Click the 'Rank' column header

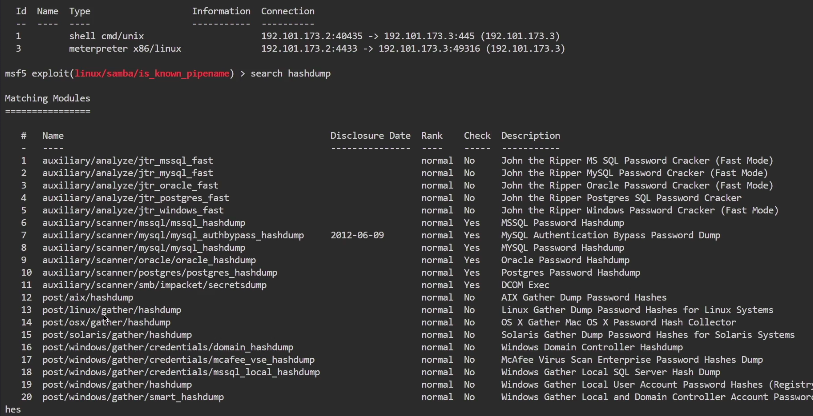point(432,135)
